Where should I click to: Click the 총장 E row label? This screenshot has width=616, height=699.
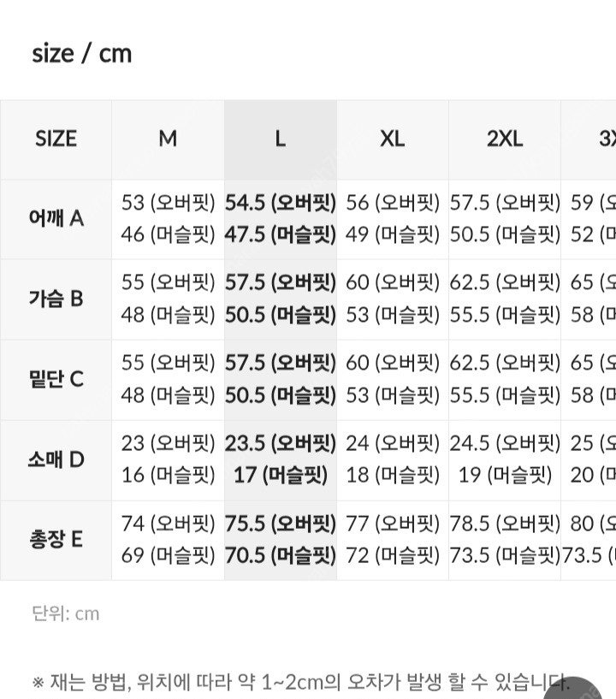pos(56,540)
